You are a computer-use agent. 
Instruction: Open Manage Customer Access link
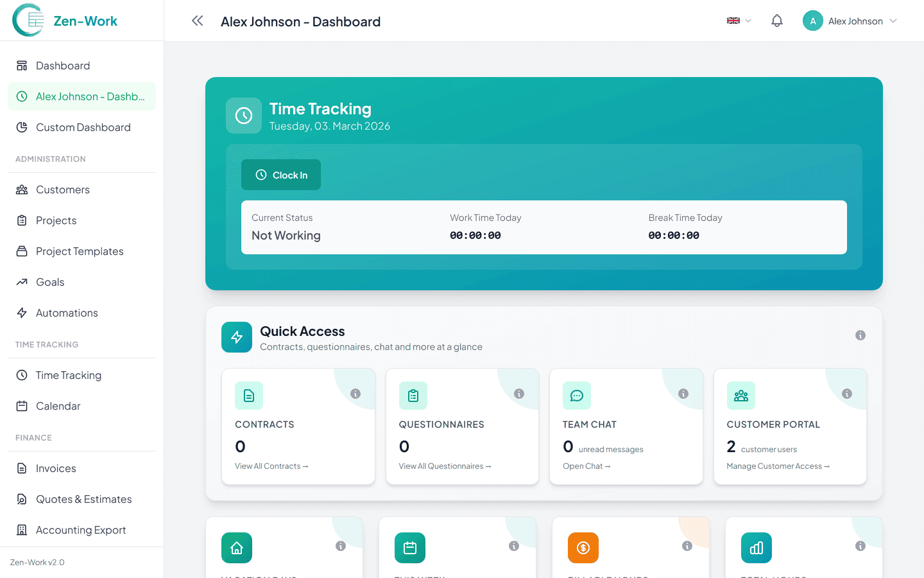[x=778, y=466]
